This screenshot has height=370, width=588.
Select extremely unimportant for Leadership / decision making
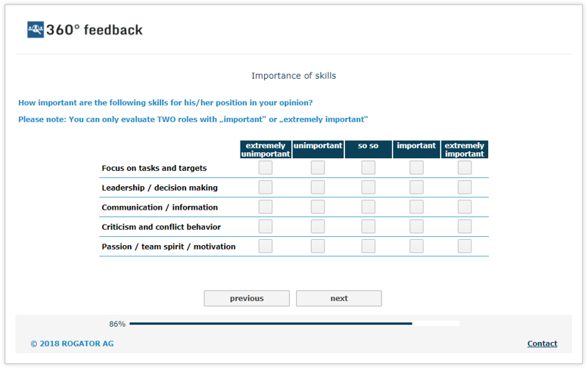tap(266, 188)
